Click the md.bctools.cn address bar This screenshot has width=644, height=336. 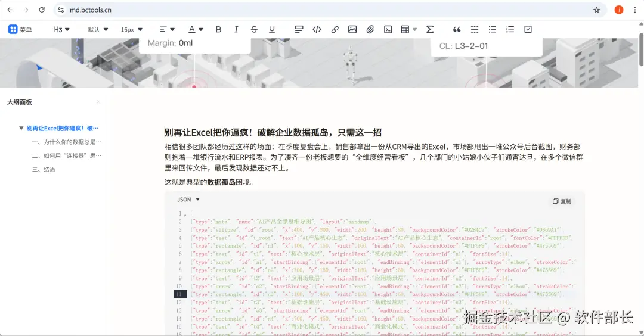click(329, 10)
